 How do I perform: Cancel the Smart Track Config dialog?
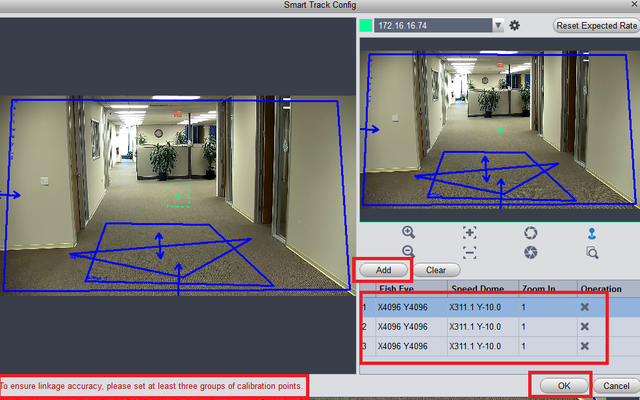(616, 386)
